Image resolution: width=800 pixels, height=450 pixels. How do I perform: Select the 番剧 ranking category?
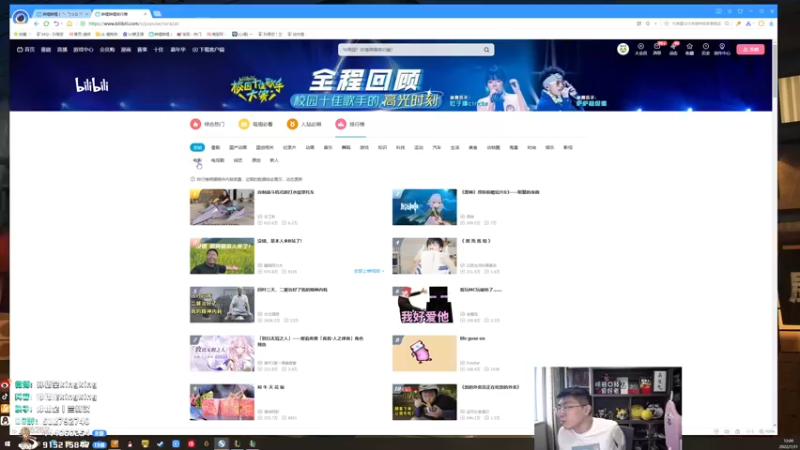tap(216, 147)
